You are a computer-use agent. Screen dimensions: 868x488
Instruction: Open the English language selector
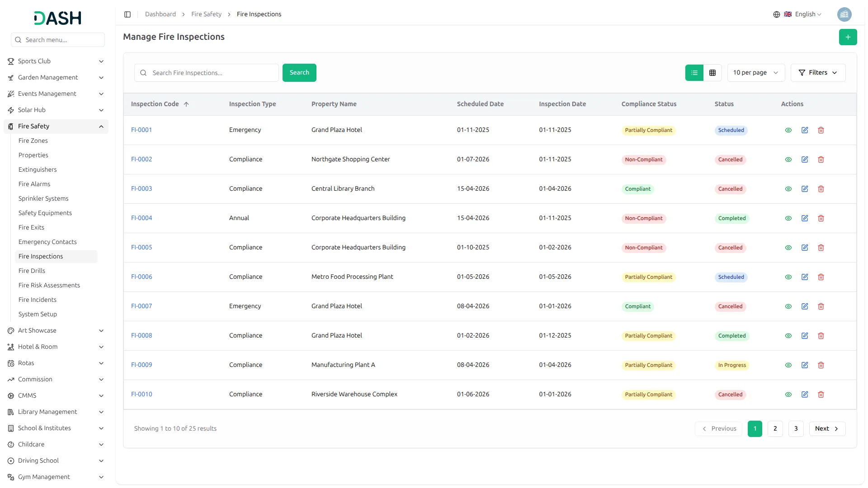(x=802, y=14)
